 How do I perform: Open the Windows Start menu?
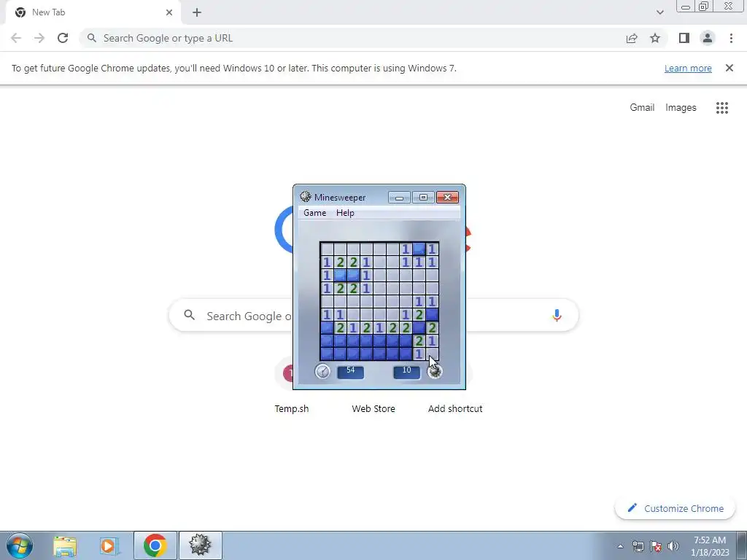tap(20, 545)
